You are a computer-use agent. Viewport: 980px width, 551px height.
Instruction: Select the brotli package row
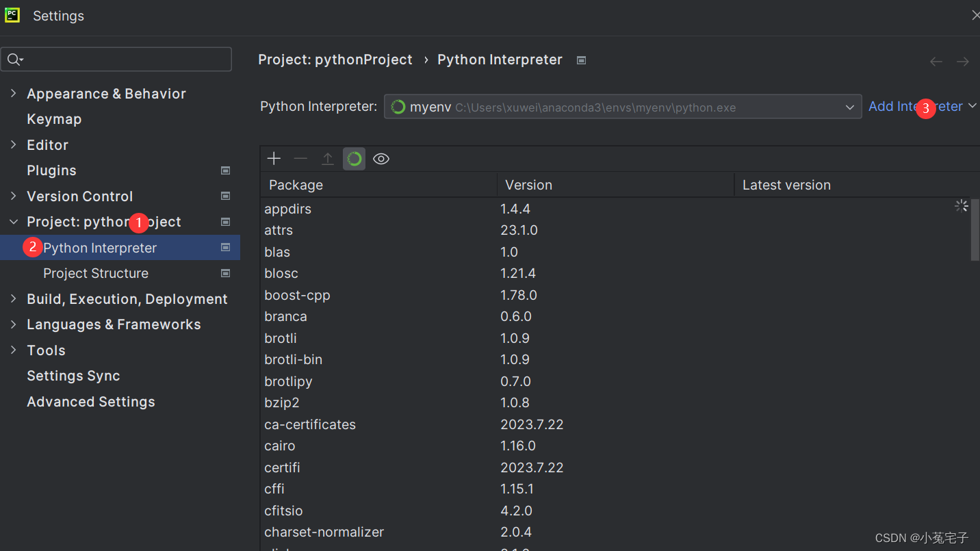(x=616, y=338)
